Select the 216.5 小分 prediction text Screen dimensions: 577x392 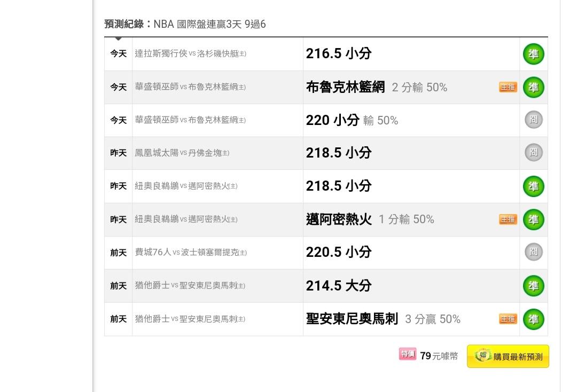pos(338,54)
